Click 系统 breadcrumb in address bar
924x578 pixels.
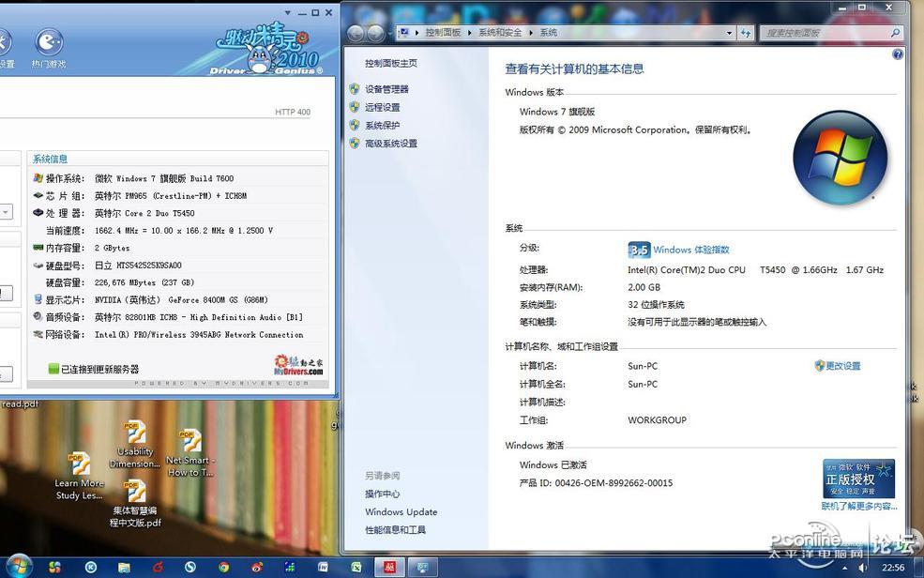point(549,33)
